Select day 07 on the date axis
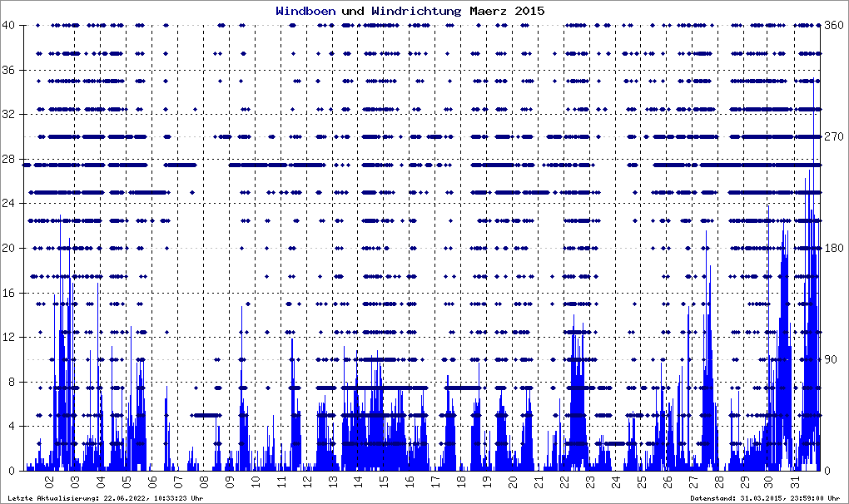This screenshot has width=849, height=504. point(177,483)
